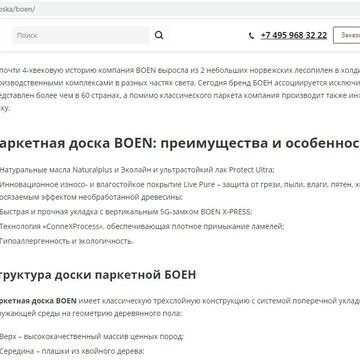This screenshot has width=360, height=360.
Task: Click the Середина – плашки line
Action: [72, 351]
